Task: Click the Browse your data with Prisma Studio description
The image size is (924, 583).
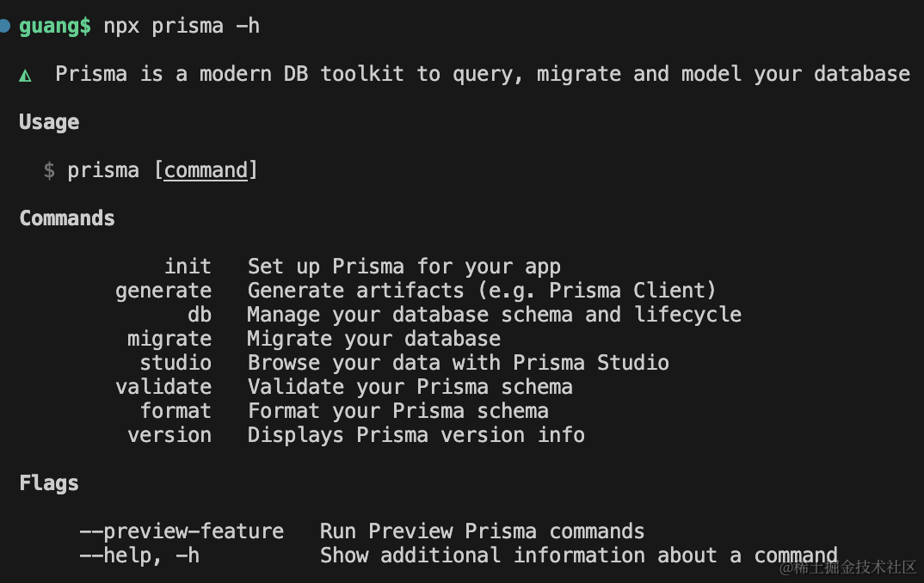Action: click(459, 363)
